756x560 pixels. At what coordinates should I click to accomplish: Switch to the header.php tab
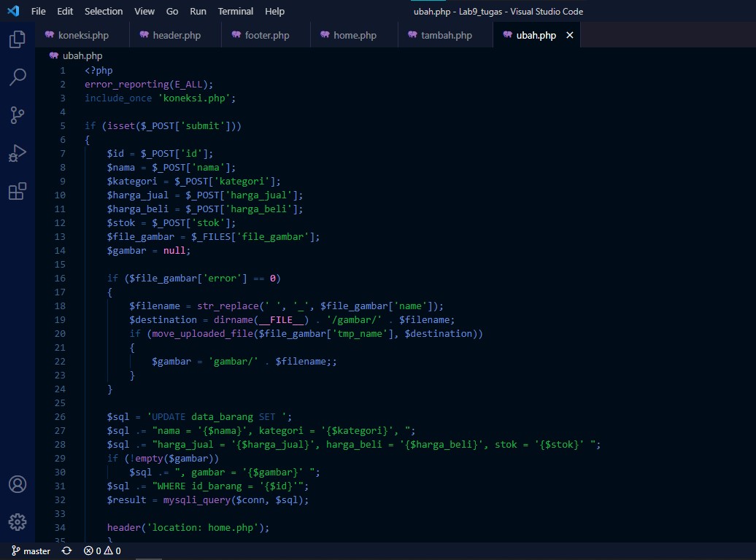pyautogui.click(x=175, y=35)
